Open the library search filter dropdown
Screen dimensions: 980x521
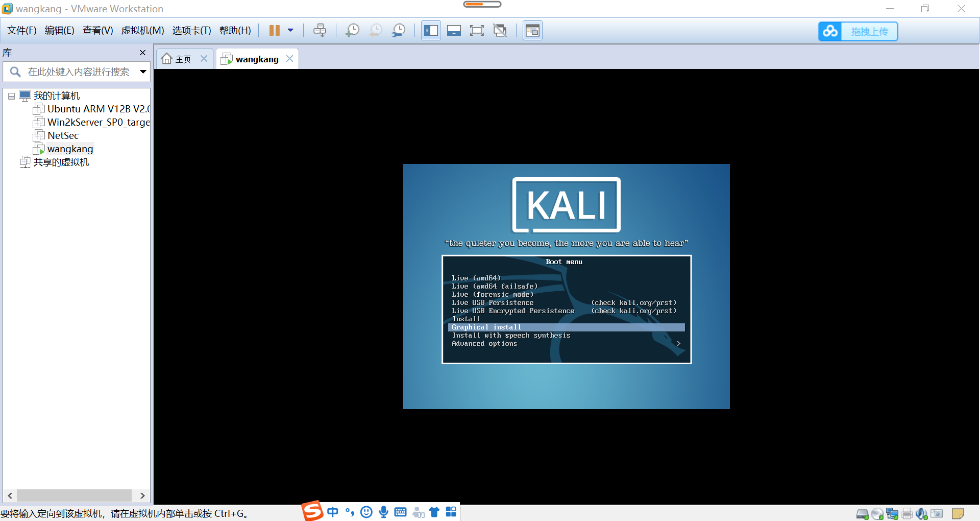143,72
